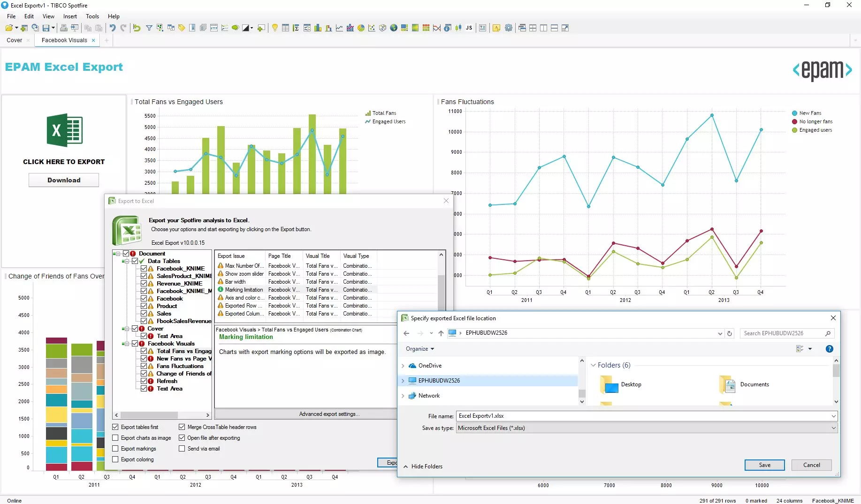861x504 pixels.
Task: Toggle Open file after exporting checkbox
Action: click(182, 438)
